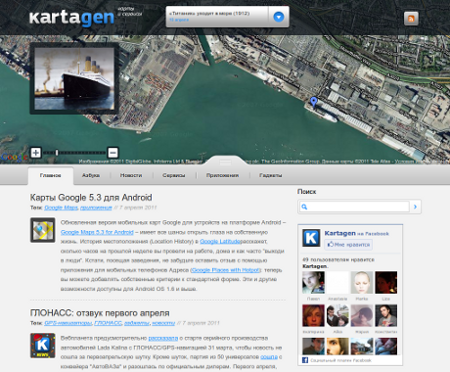Select the Главное tab
The width and height of the screenshot is (450, 372).
[50, 175]
